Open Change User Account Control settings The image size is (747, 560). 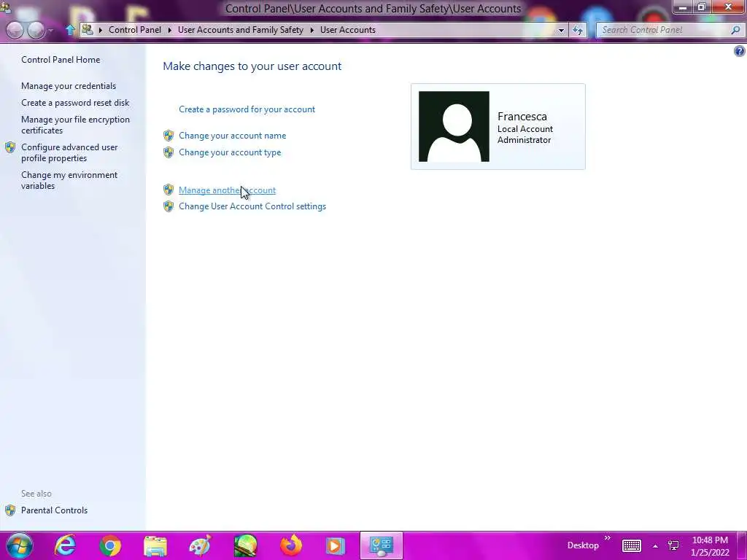[x=252, y=206]
